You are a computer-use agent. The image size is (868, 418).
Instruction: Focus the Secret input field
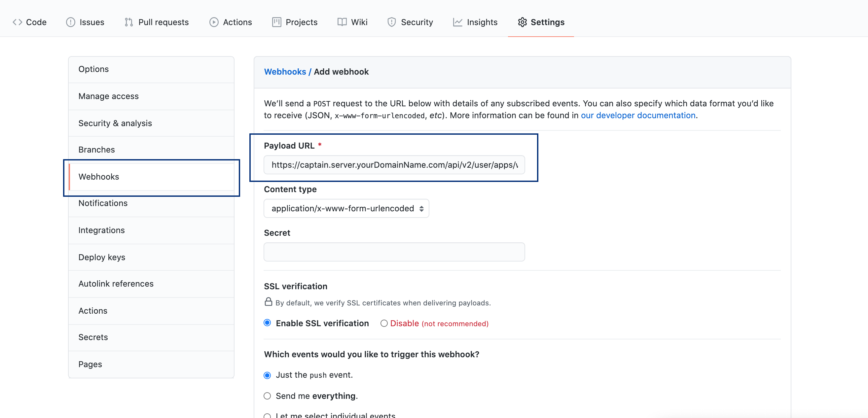(394, 252)
